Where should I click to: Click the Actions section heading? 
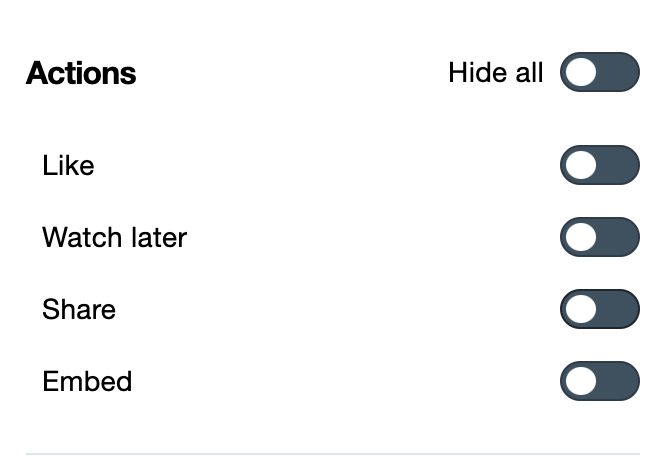coord(81,73)
